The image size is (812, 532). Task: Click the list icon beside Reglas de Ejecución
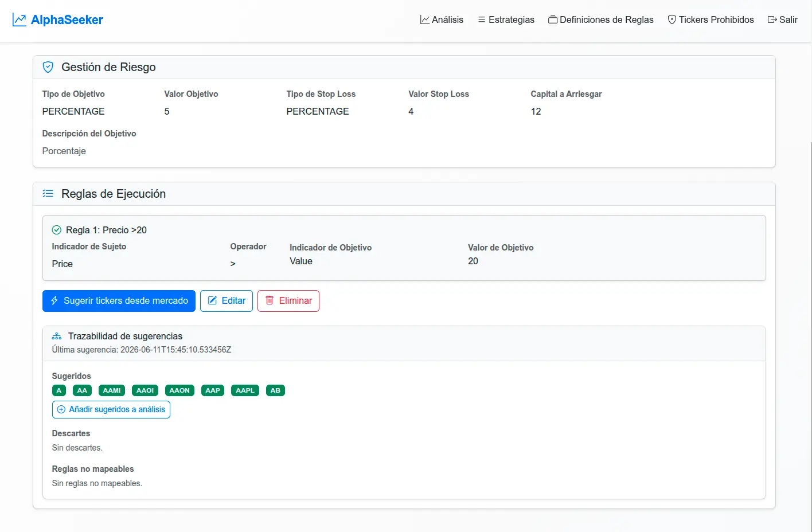(48, 194)
